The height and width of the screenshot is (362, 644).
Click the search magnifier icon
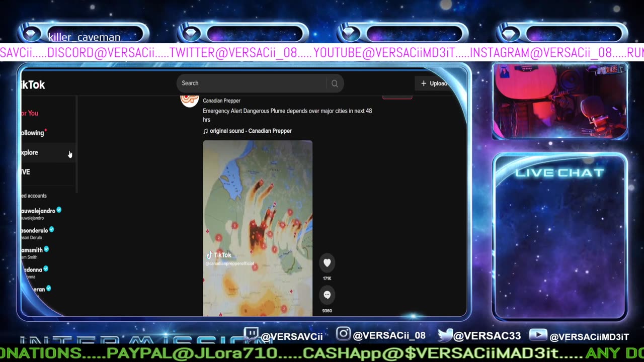(335, 83)
